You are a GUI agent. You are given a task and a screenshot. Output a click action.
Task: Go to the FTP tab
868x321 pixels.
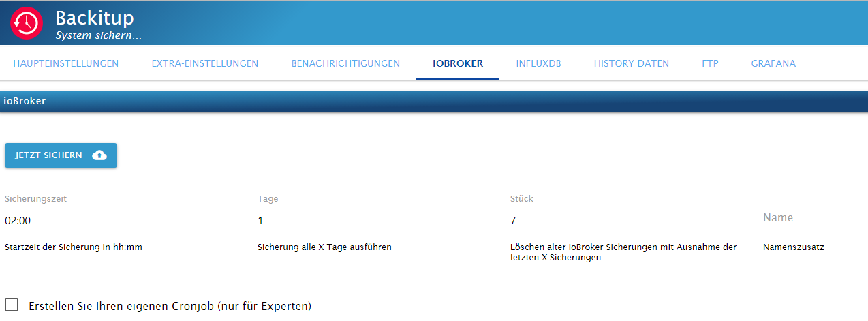(x=710, y=63)
